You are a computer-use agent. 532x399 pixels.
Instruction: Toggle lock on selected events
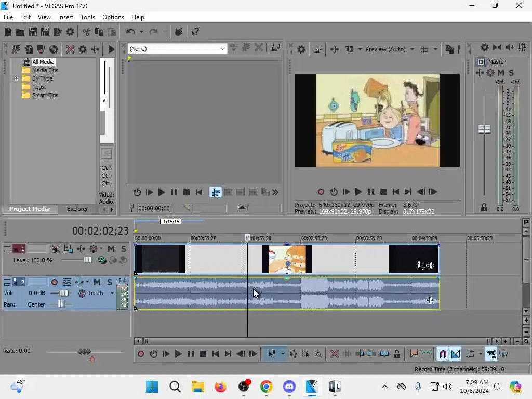(396, 354)
